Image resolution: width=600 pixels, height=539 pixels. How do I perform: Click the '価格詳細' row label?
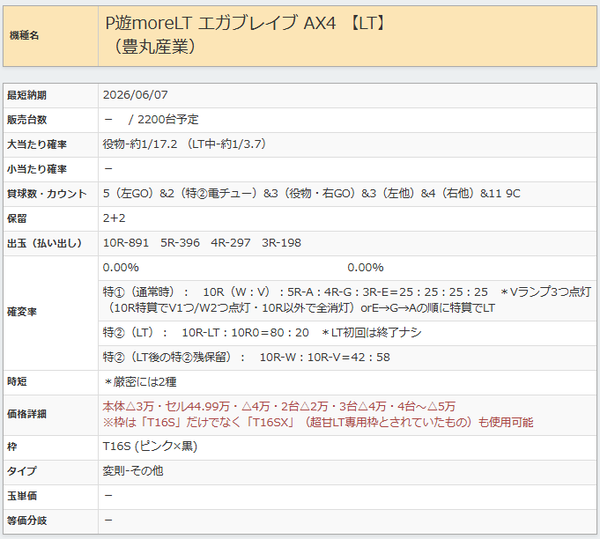[x=27, y=414]
